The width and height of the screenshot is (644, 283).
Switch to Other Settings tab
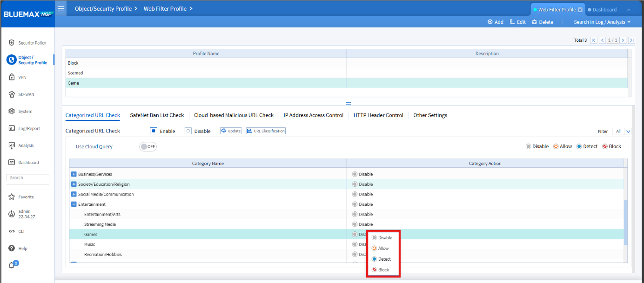click(430, 115)
